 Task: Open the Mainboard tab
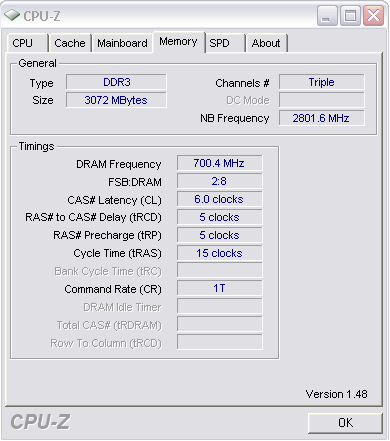click(122, 43)
